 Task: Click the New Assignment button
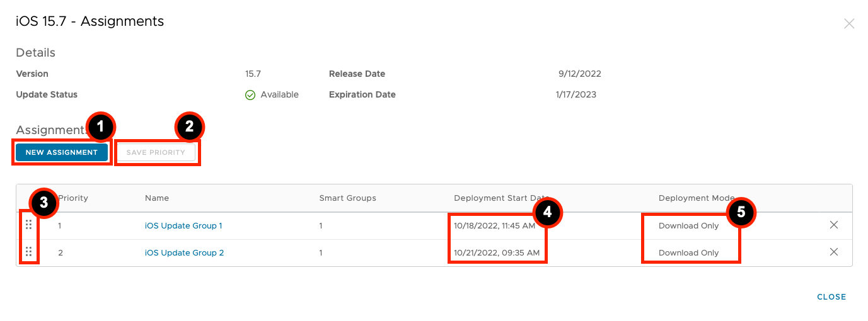[x=62, y=152]
